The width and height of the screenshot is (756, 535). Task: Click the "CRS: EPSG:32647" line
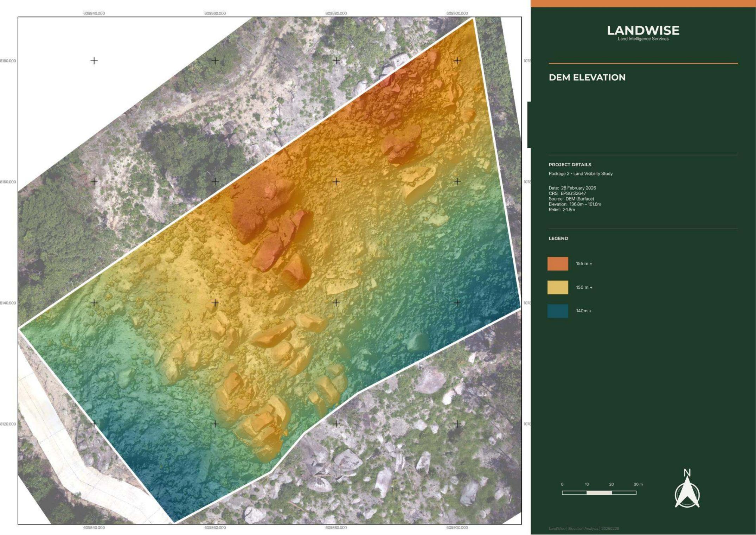click(567, 193)
